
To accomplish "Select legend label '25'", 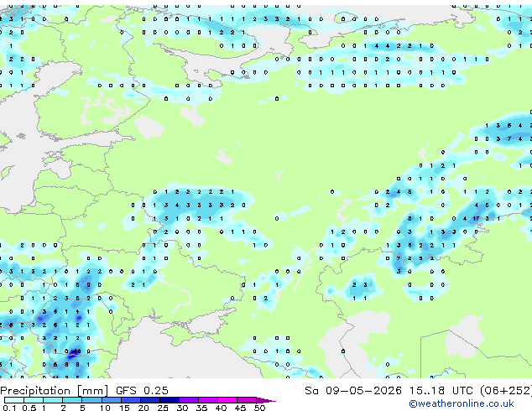I will 163,408.
